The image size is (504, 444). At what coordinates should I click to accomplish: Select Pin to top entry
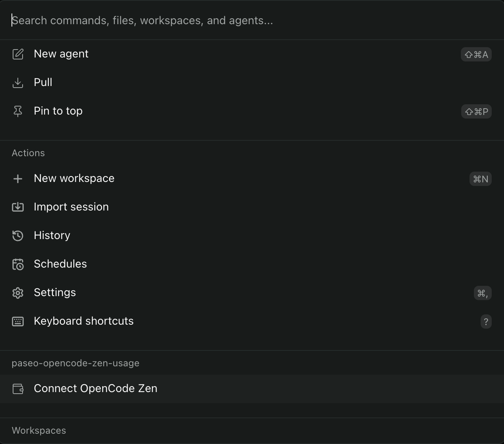[252, 111]
